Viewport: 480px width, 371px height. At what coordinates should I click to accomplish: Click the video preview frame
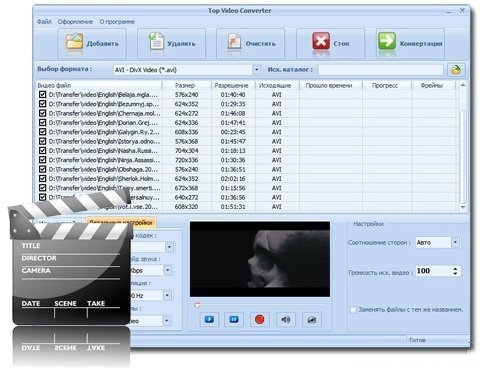[260, 259]
